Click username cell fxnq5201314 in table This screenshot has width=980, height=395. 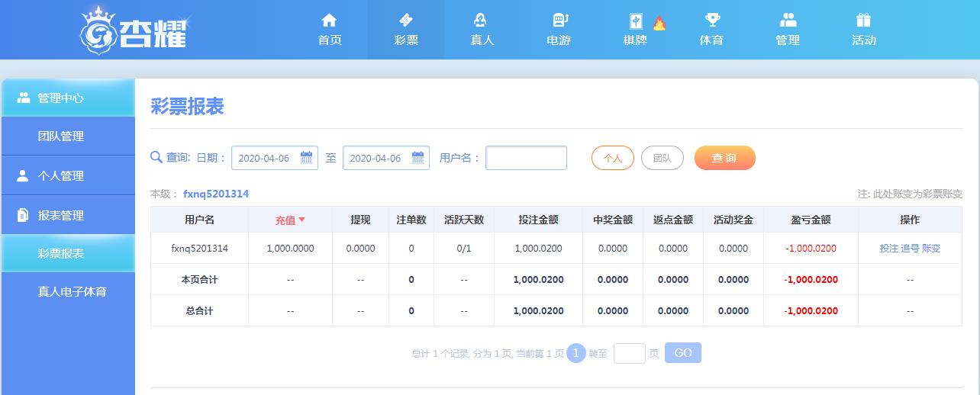(x=199, y=248)
